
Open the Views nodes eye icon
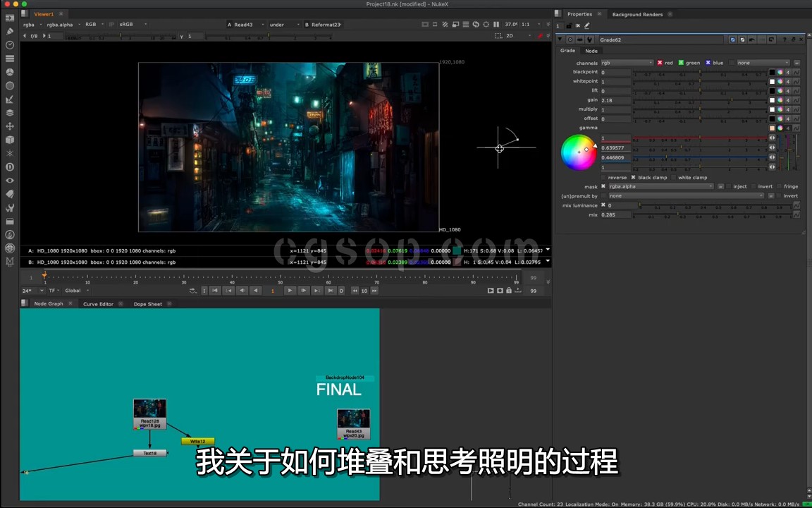click(x=9, y=181)
